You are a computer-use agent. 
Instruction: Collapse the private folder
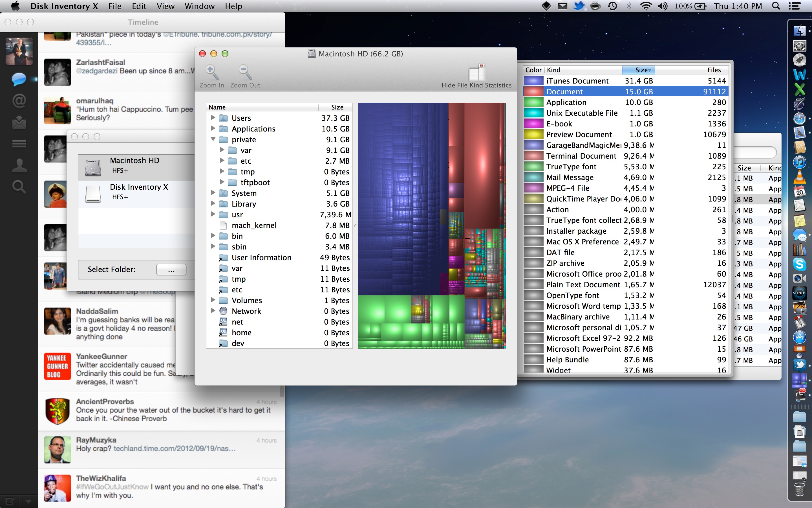[x=213, y=139]
